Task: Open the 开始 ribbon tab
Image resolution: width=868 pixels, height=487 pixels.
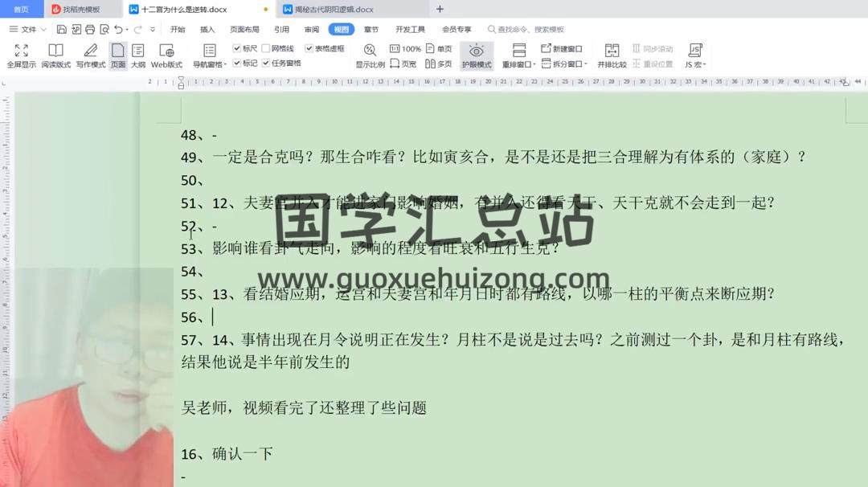Action: click(x=177, y=29)
